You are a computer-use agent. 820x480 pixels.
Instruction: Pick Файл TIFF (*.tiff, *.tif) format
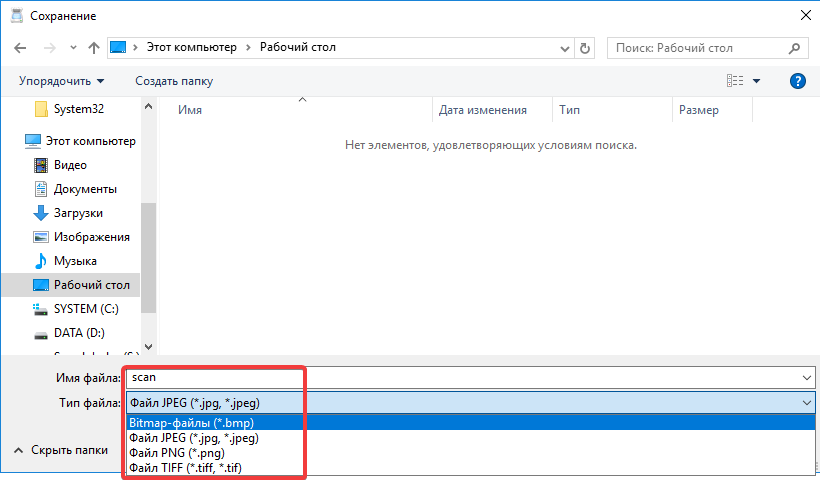[x=185, y=467]
